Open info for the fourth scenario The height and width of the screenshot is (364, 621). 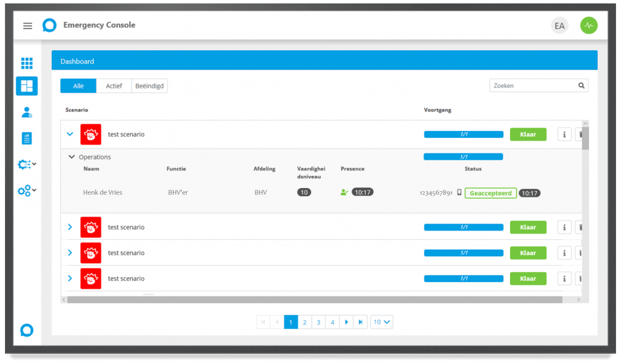(565, 278)
